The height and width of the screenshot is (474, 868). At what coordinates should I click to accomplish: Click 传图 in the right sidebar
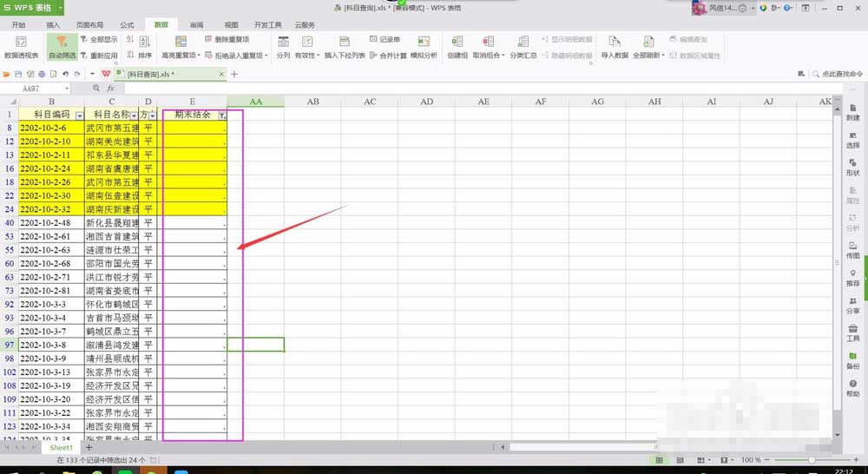852,250
